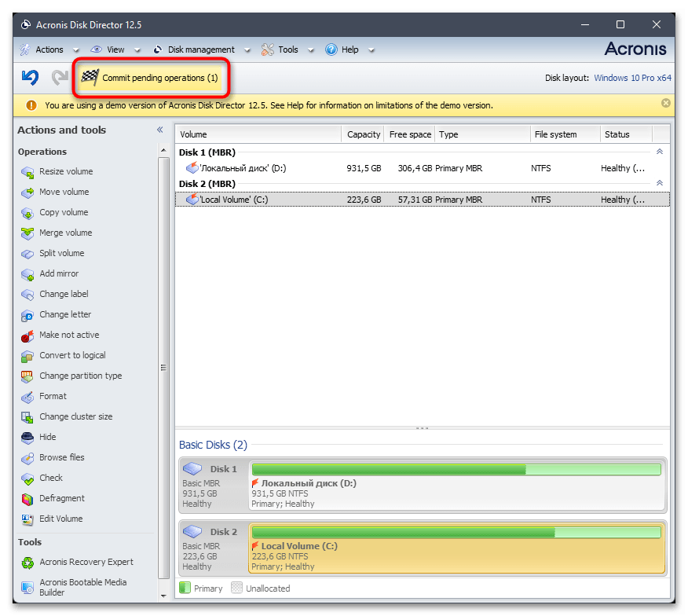The width and height of the screenshot is (688, 616).
Task: Select the Add mirror icon
Action: pos(27,273)
